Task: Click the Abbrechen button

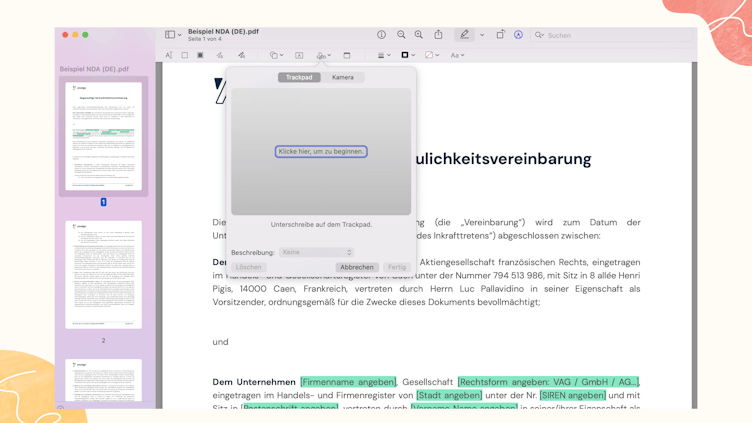Action: (357, 267)
